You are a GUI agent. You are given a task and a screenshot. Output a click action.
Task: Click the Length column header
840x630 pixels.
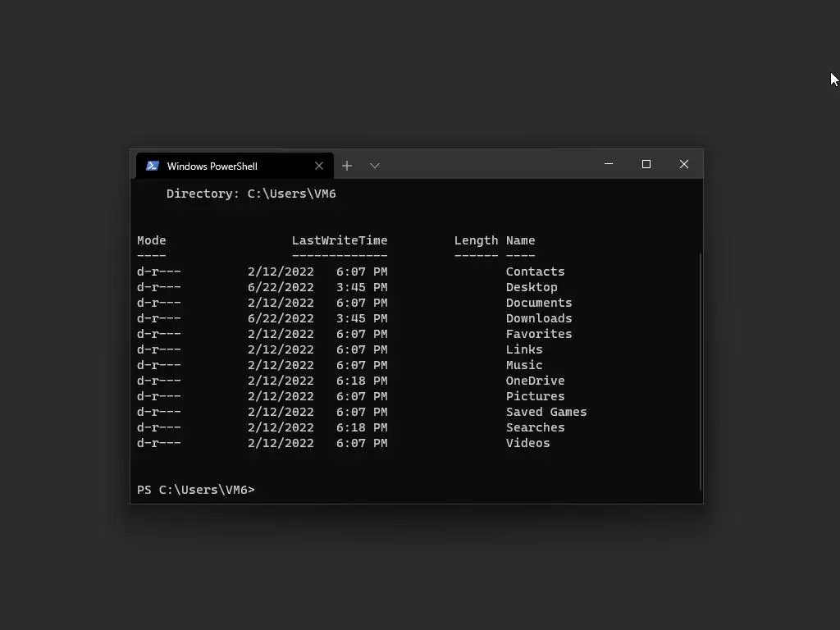(477, 240)
